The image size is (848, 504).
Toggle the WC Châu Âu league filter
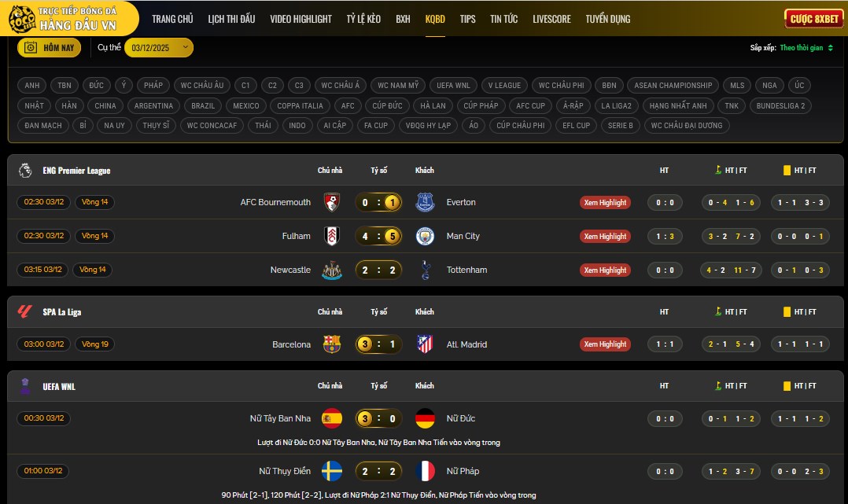pyautogui.click(x=202, y=85)
